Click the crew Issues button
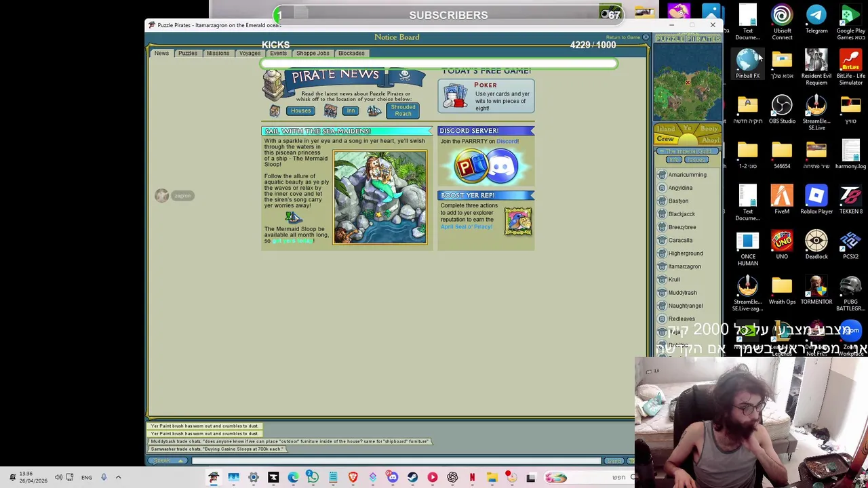Viewport: 868px width, 488px height. click(696, 160)
